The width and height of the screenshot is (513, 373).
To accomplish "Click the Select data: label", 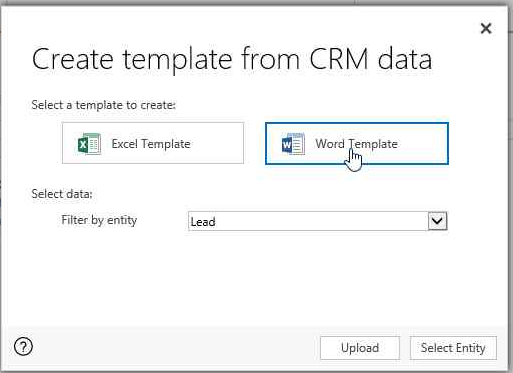I will (62, 194).
